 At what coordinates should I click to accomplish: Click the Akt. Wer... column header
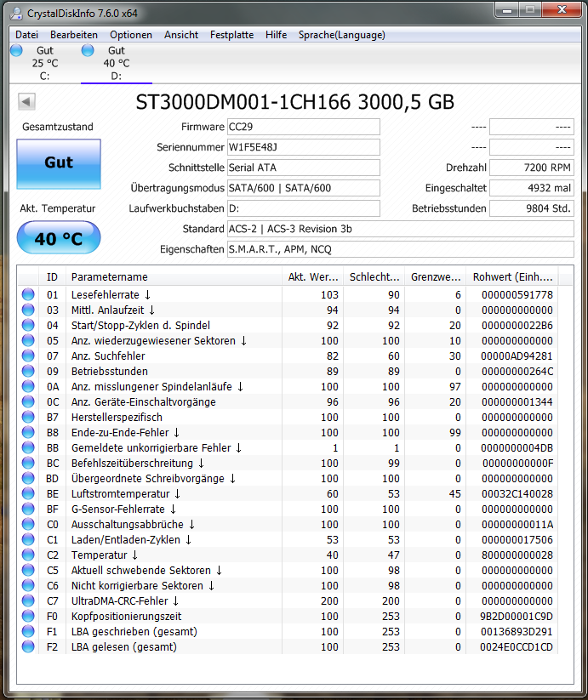pyautogui.click(x=312, y=277)
